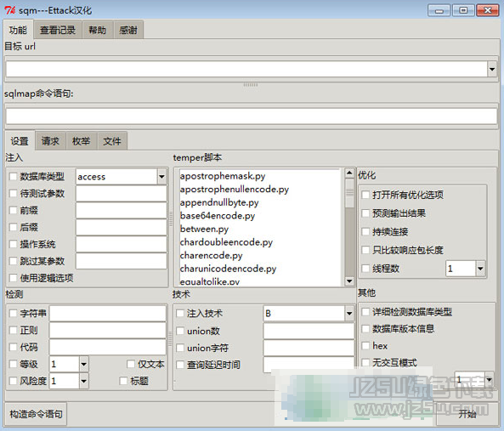This screenshot has width=504, height=431.
Task: Enable 持续连接 option
Action: click(365, 231)
